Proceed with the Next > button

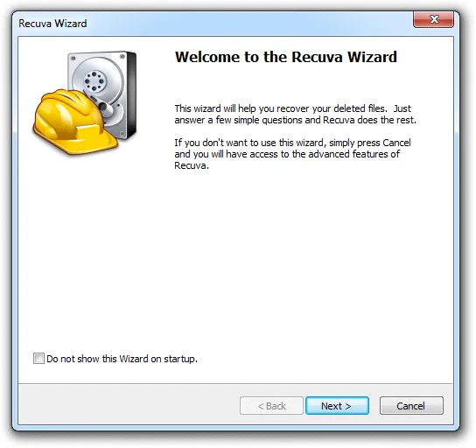coord(337,405)
